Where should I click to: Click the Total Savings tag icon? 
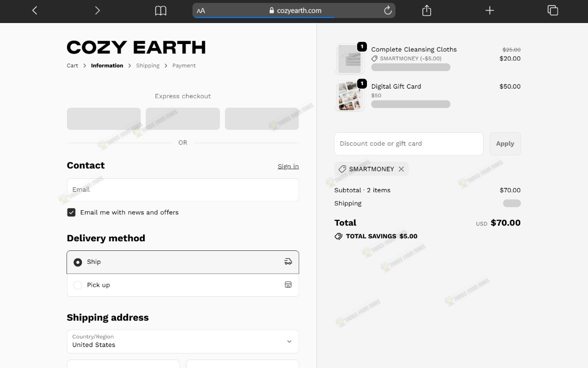(338, 236)
